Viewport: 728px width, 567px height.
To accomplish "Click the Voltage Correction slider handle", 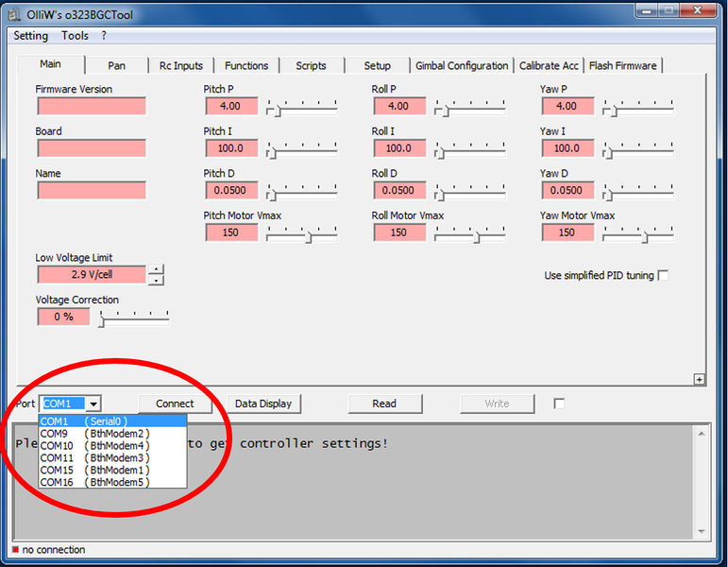I will [102, 321].
